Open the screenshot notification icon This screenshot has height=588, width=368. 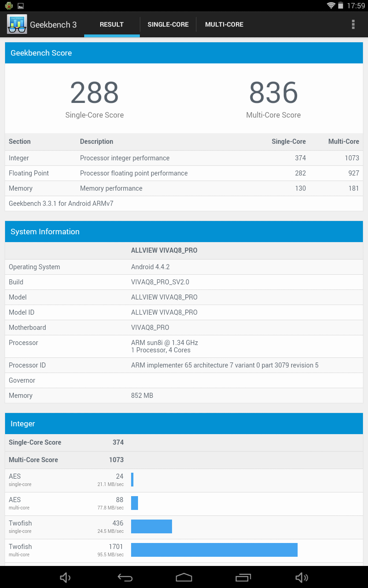[21, 6]
